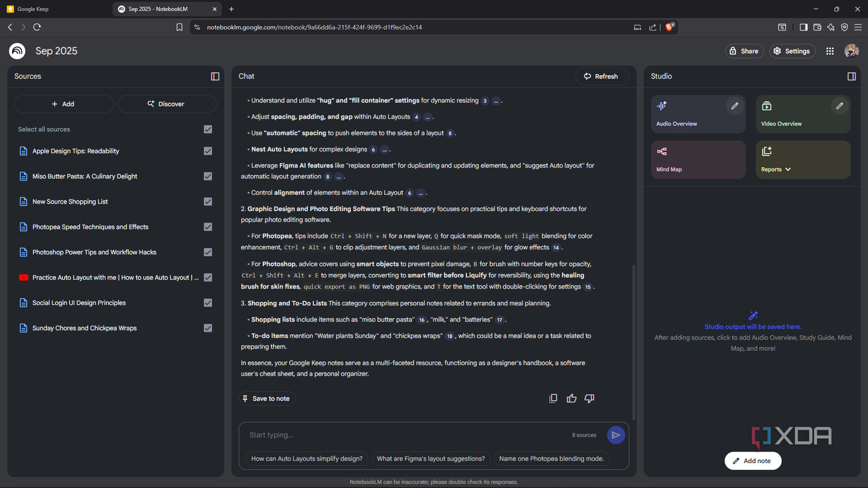Expand citations ellipsis after hug and fill container
Image resolution: width=868 pixels, height=488 pixels.
click(x=496, y=101)
